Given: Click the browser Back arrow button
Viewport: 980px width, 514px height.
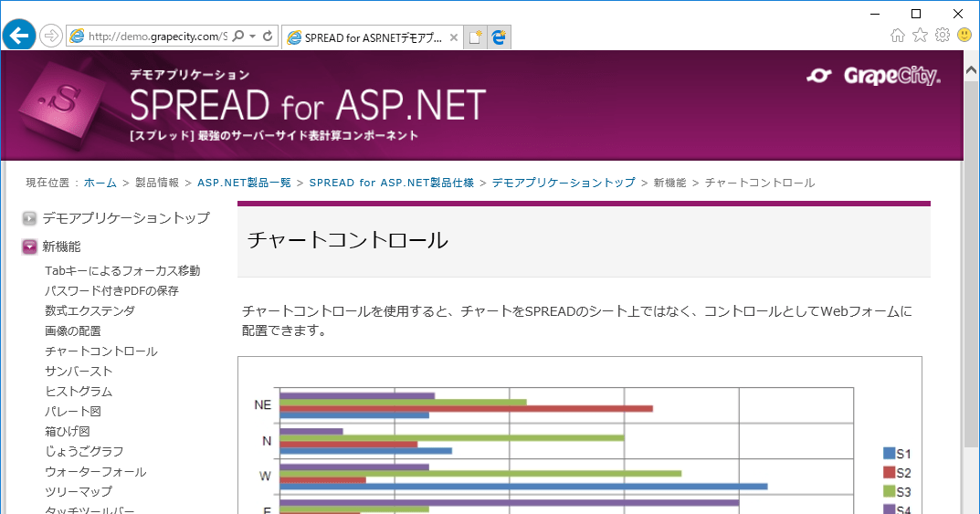Looking at the screenshot, I should point(19,36).
